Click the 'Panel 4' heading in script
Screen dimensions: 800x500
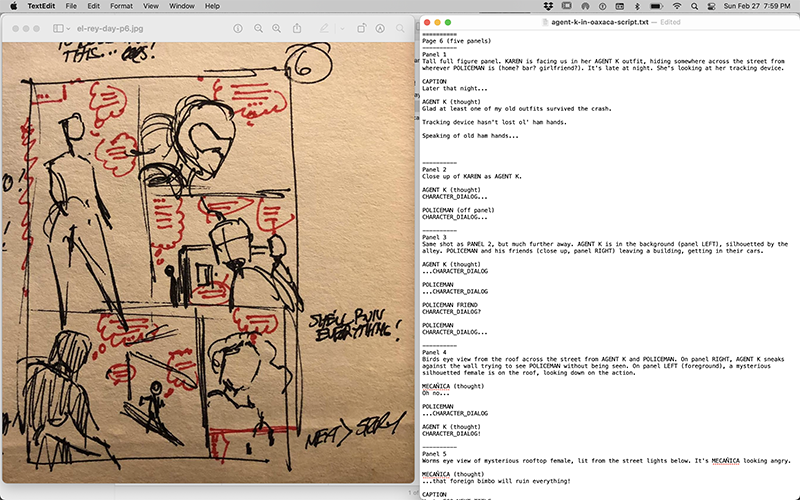[434, 353]
